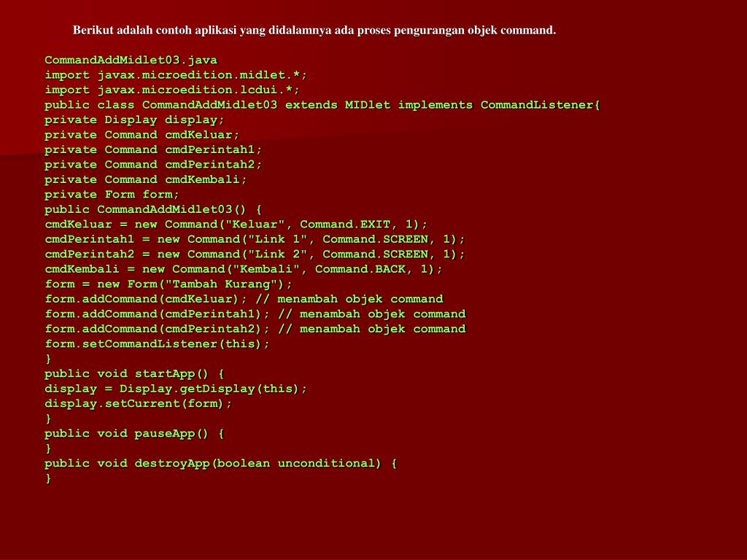Click the public void startApp() line
This screenshot has height=560, width=747.
tap(134, 374)
